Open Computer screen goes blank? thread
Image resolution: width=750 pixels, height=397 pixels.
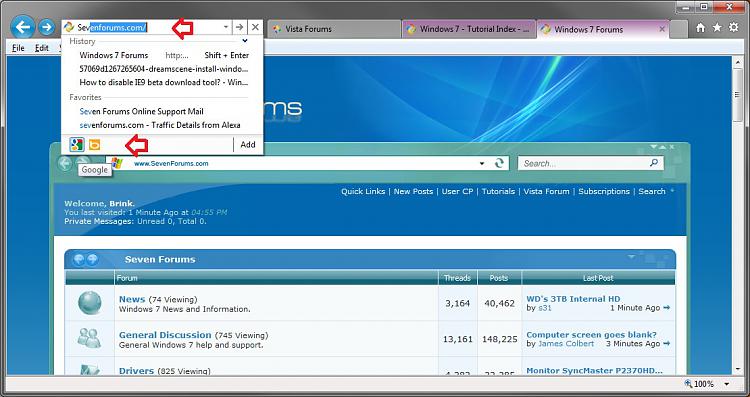pos(591,334)
